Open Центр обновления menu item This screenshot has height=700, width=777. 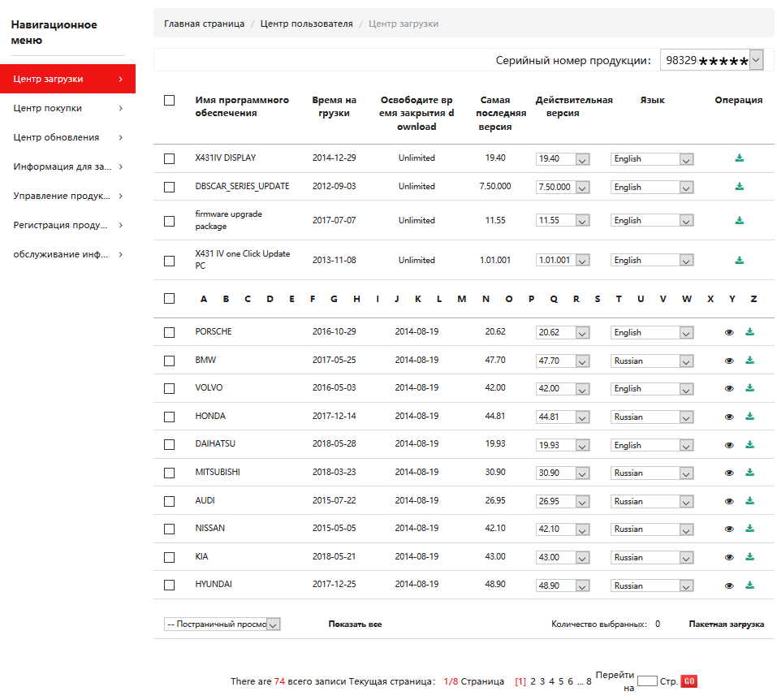68,137
